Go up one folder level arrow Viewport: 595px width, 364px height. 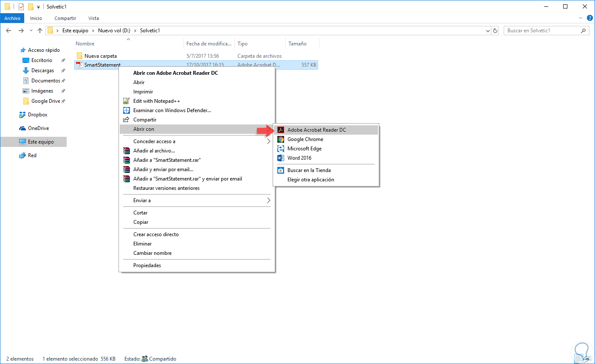(40, 31)
